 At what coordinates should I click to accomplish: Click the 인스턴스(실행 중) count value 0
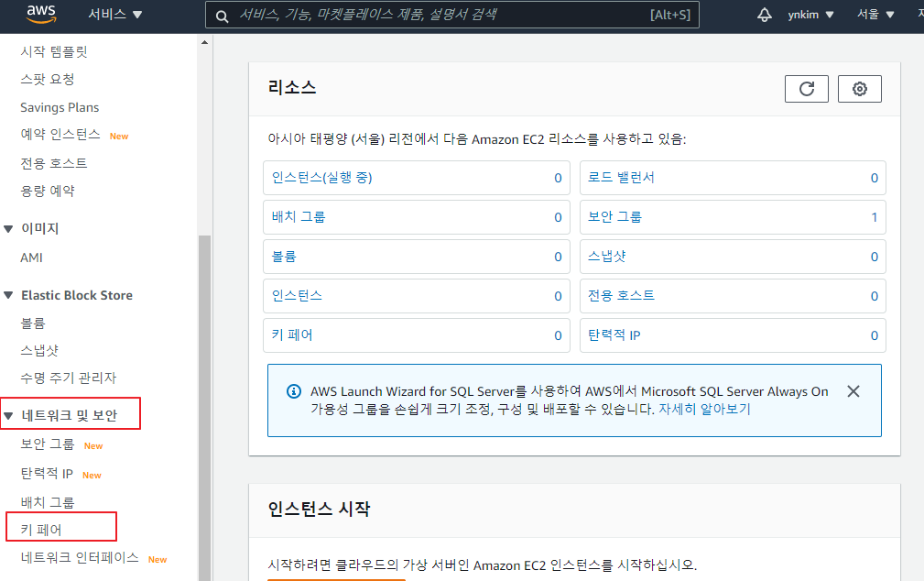558,178
